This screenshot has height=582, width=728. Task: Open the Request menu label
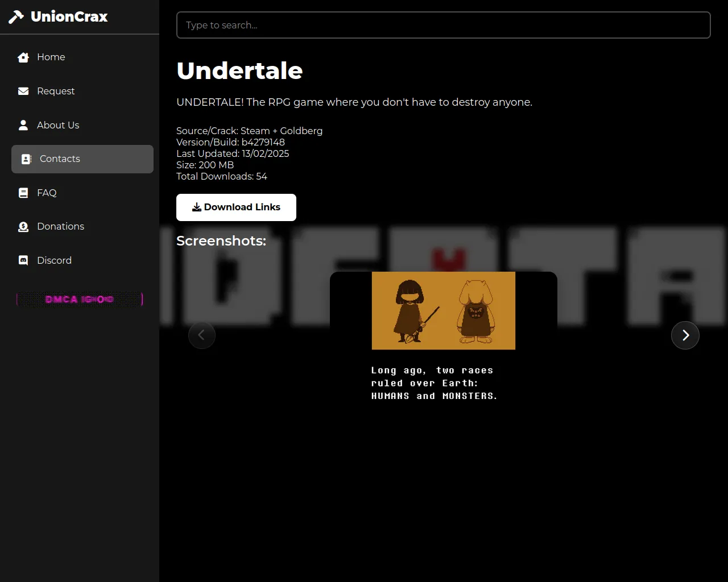pos(56,92)
